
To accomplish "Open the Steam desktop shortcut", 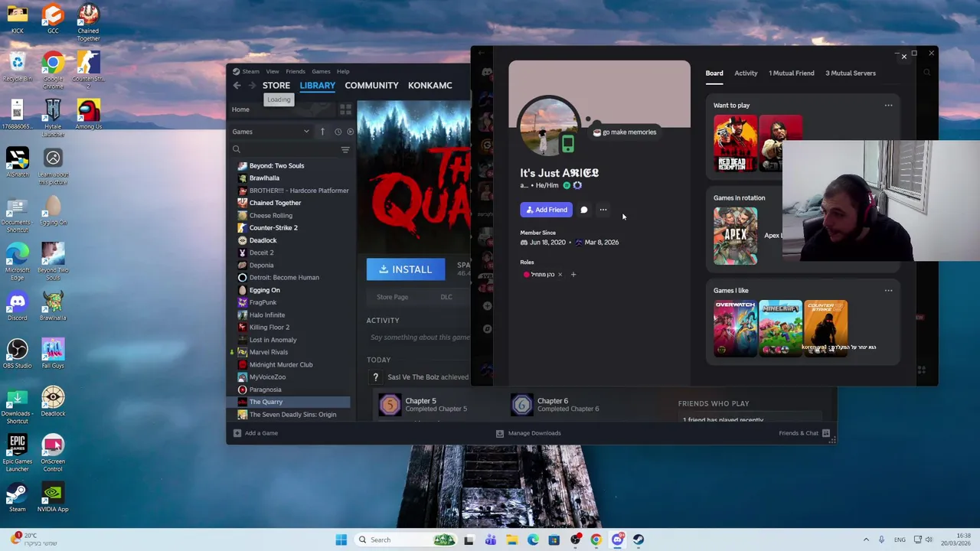I will [17, 497].
